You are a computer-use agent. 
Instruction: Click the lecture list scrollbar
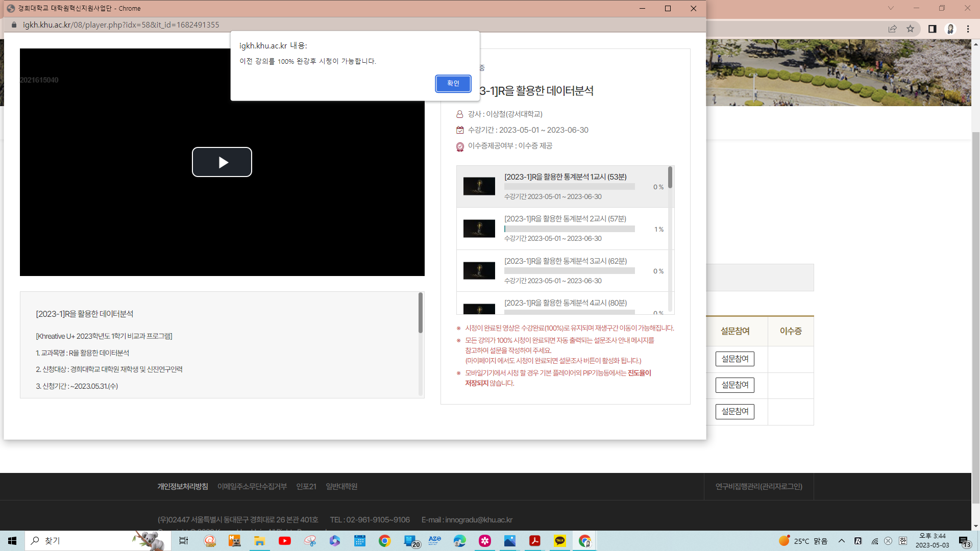[x=670, y=178]
